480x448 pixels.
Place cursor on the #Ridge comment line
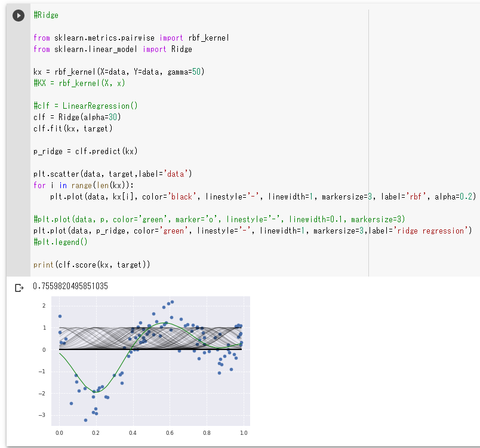pos(46,16)
